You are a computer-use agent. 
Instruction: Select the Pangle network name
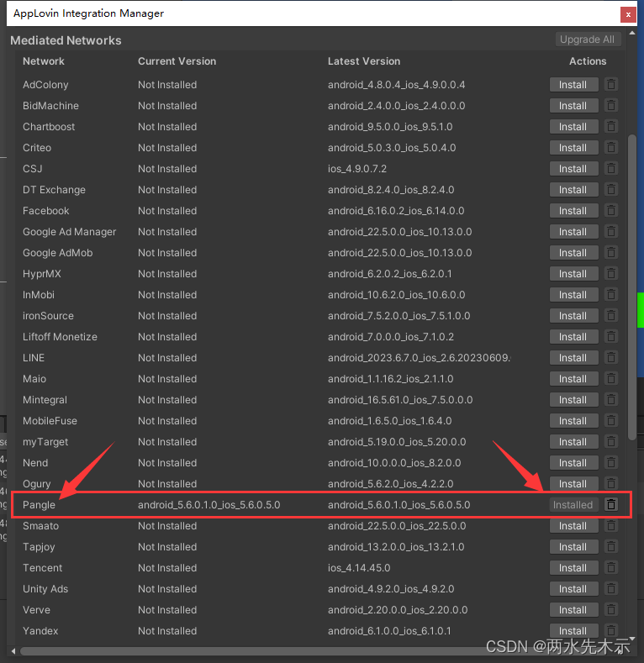pos(39,505)
